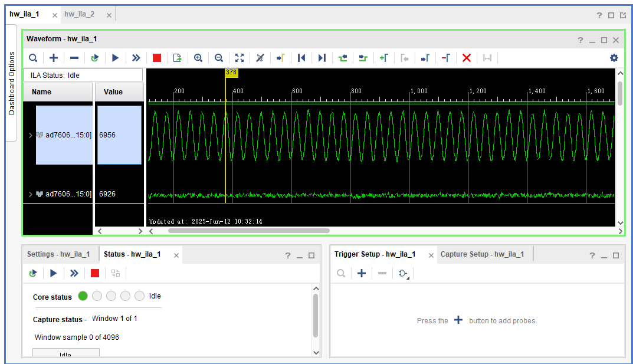Remove selected probe with Waveform toolbar minus
Viewport: 633px width, 364px height.
(x=74, y=58)
